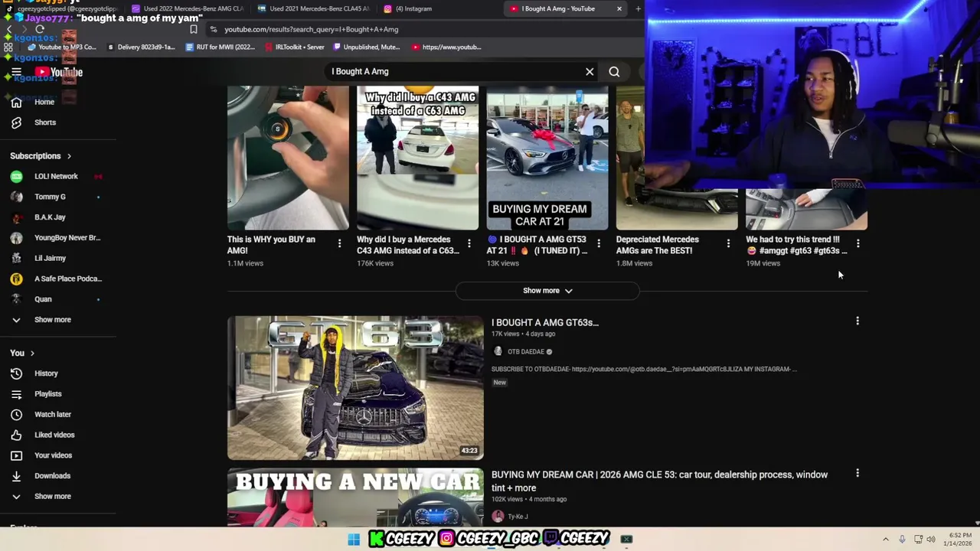Open the History page icon
This screenshot has width=980, height=551.
pos(16,373)
